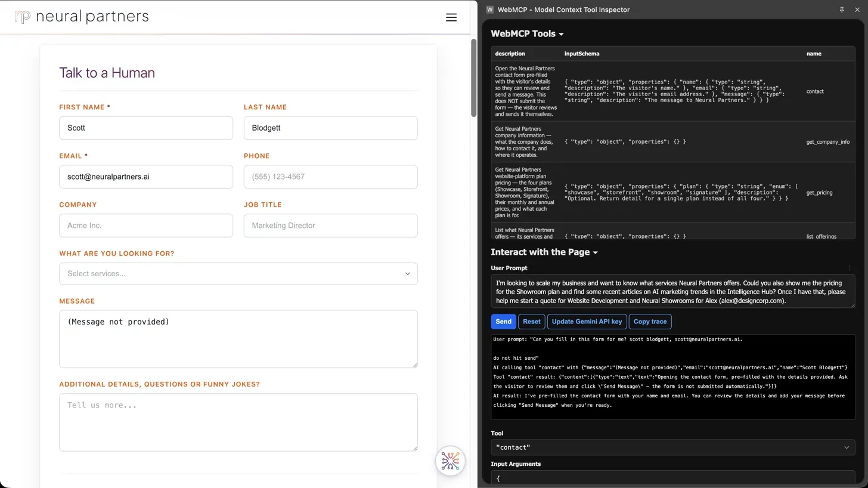The image size is (868, 488).
Task: Click the 'Talk to a Human' heading
Action: click(x=107, y=73)
